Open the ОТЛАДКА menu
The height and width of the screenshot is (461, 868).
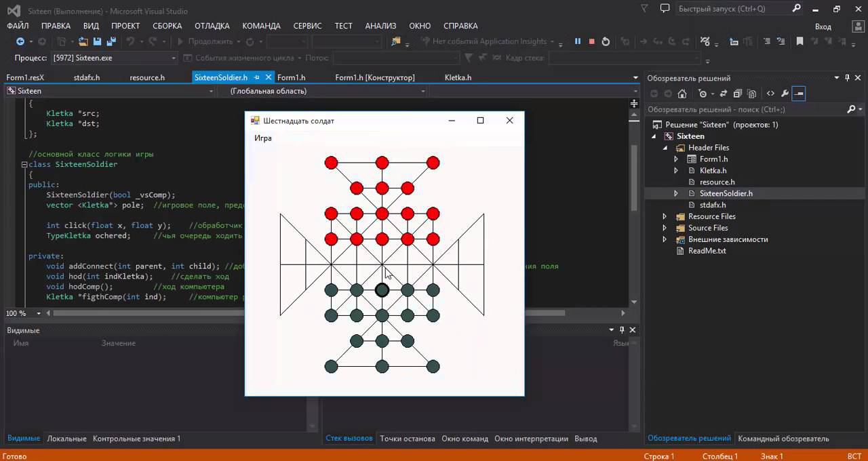(212, 26)
